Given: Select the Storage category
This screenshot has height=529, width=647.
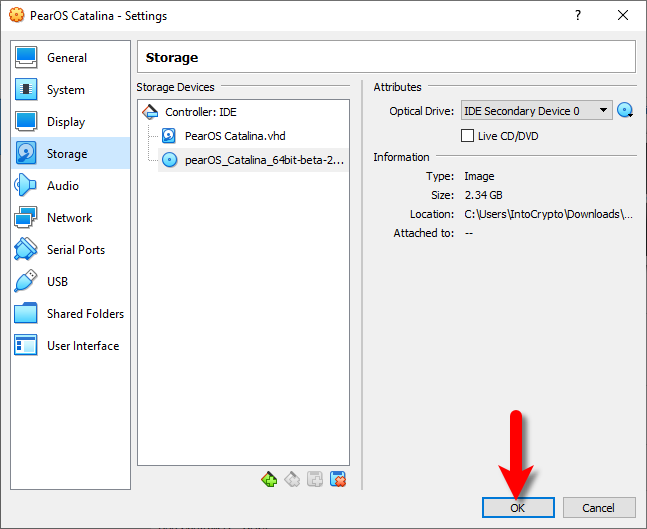Looking at the screenshot, I should (x=71, y=154).
